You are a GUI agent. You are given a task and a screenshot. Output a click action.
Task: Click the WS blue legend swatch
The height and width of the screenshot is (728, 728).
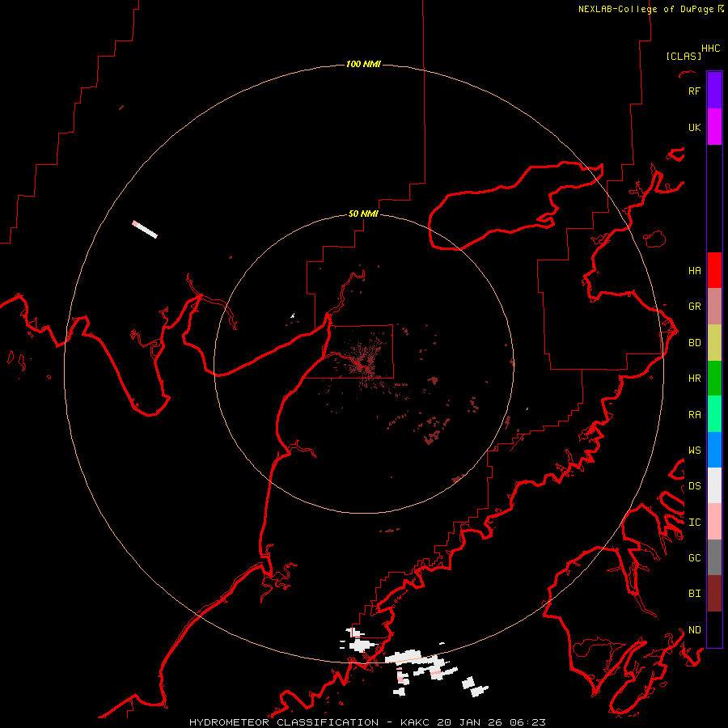point(714,450)
